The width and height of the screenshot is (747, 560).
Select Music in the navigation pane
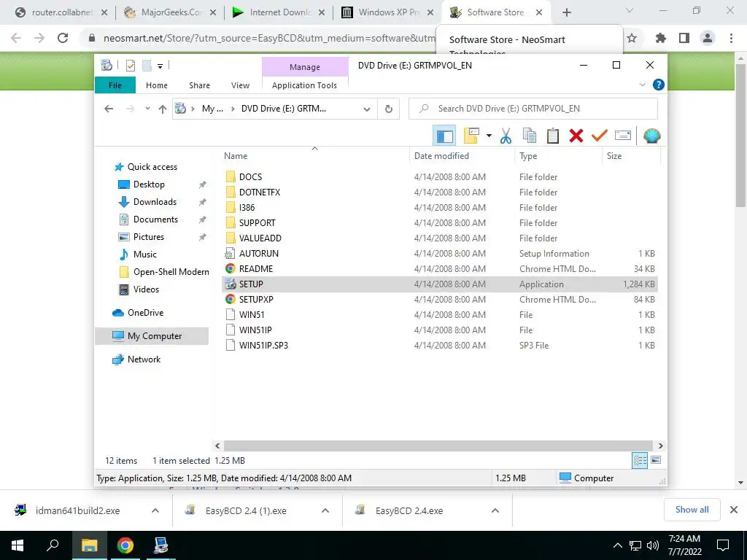click(x=145, y=254)
